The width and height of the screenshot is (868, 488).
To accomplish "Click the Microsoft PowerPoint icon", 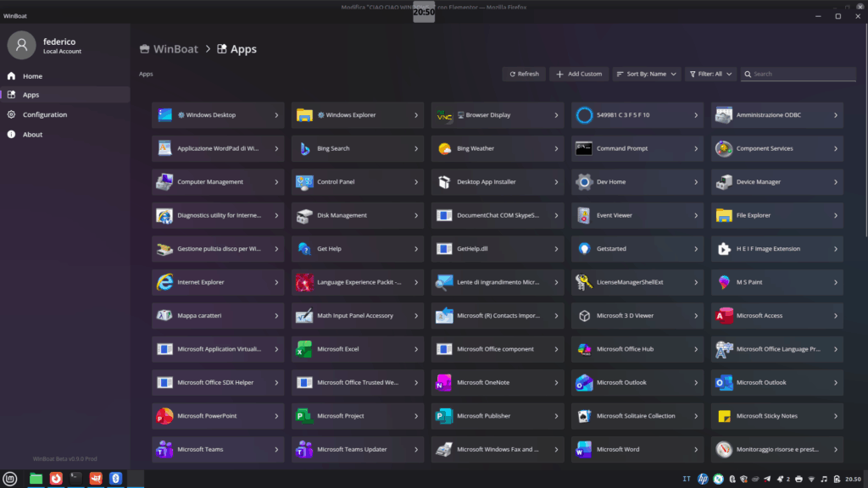I will pos(164,416).
